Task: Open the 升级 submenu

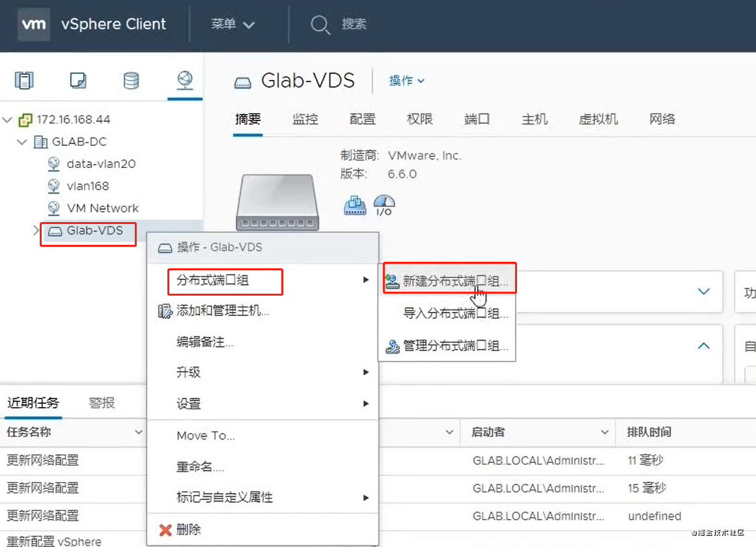Action: (x=263, y=372)
